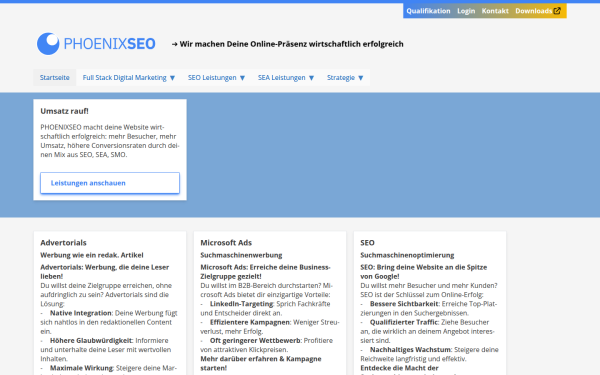This screenshot has height=375, width=600.
Task: Open the Strategie menu
Action: point(341,78)
